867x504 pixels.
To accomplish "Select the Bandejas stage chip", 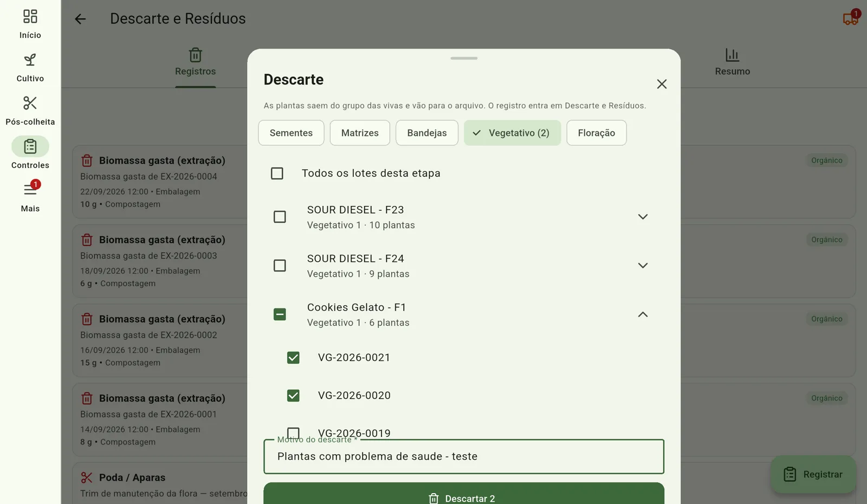I will (x=427, y=133).
